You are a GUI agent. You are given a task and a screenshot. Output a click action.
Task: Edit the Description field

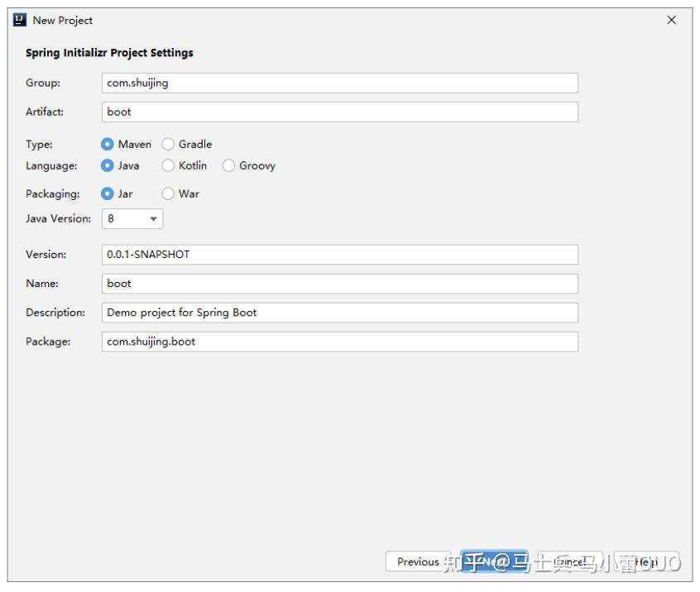[340, 313]
